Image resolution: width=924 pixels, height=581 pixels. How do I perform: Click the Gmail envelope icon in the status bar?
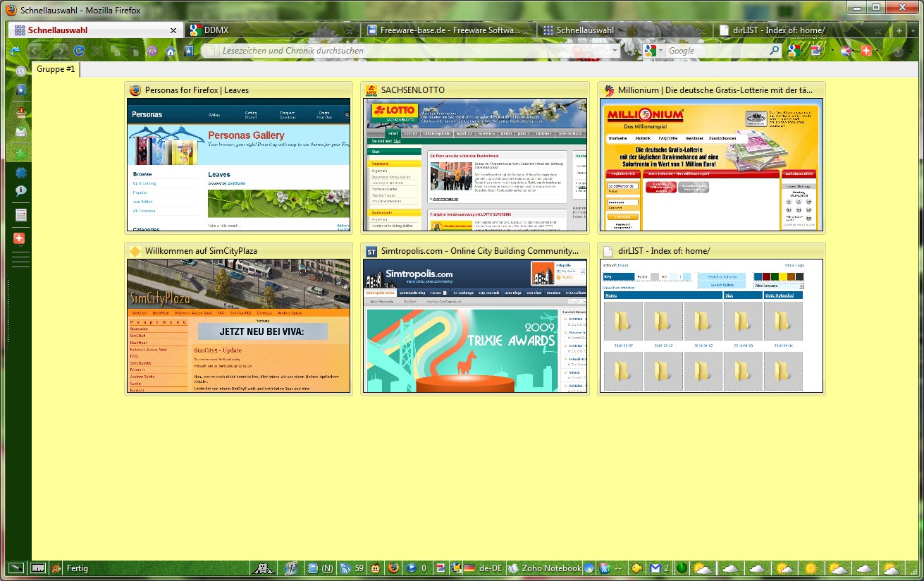coord(655,568)
